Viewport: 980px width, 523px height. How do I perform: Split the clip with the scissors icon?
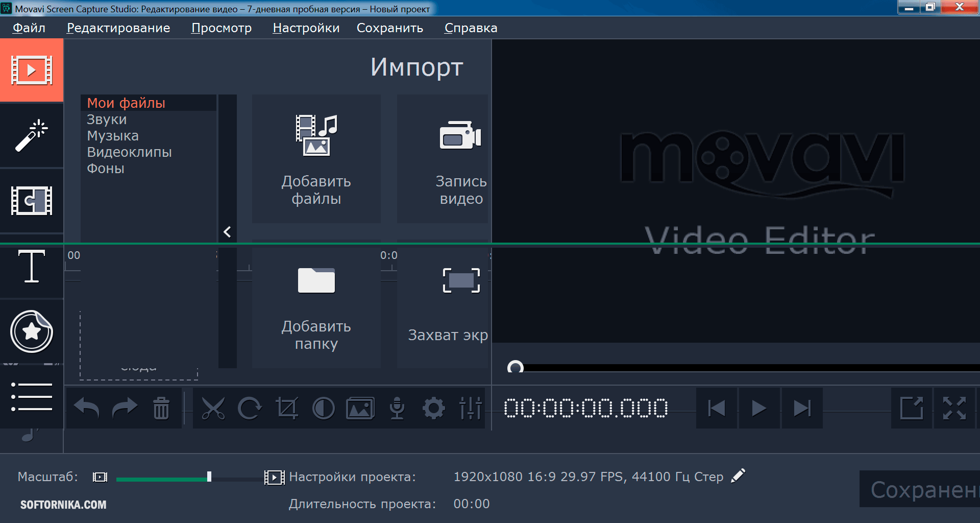(x=213, y=408)
